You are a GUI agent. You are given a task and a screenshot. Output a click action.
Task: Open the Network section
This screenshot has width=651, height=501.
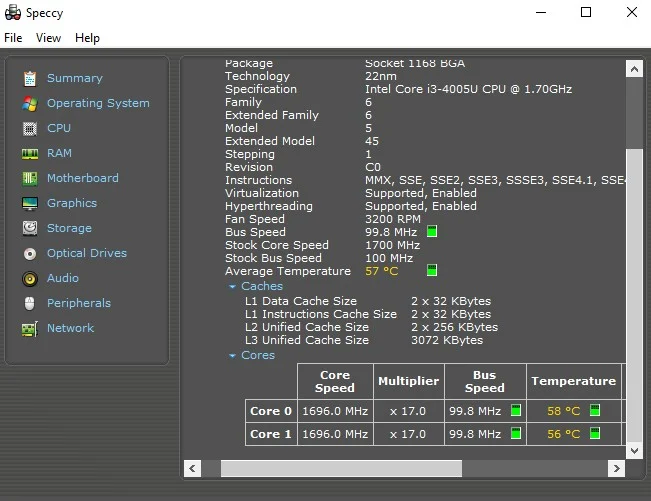click(x=71, y=328)
